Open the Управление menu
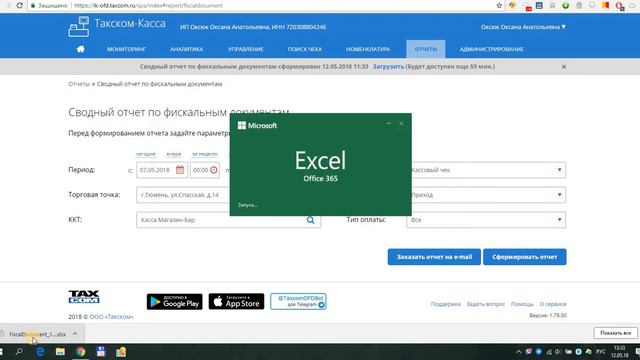This screenshot has height=360, width=640. (245, 49)
